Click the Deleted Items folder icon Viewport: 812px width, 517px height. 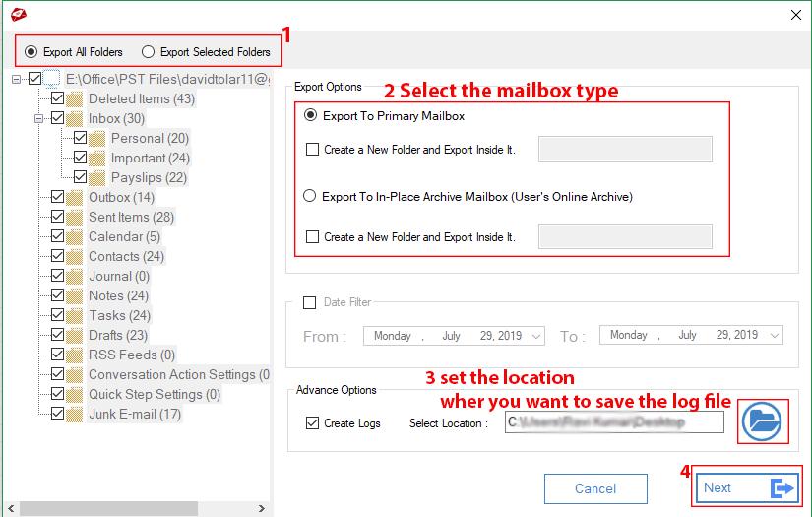[76, 99]
